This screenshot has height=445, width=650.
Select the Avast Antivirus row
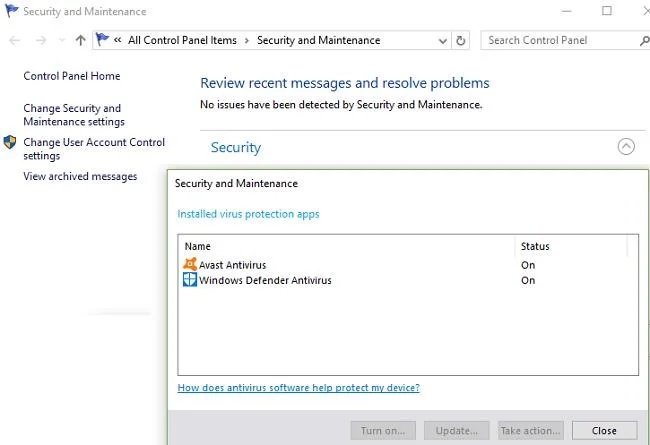(408, 265)
